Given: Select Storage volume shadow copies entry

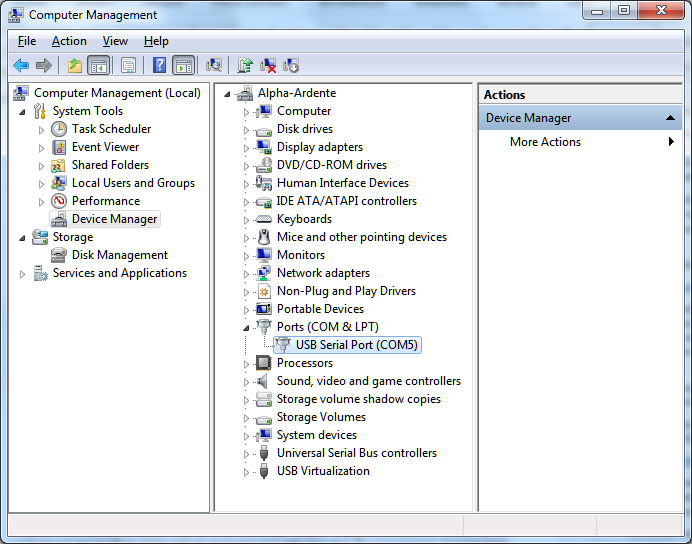Looking at the screenshot, I should (358, 399).
